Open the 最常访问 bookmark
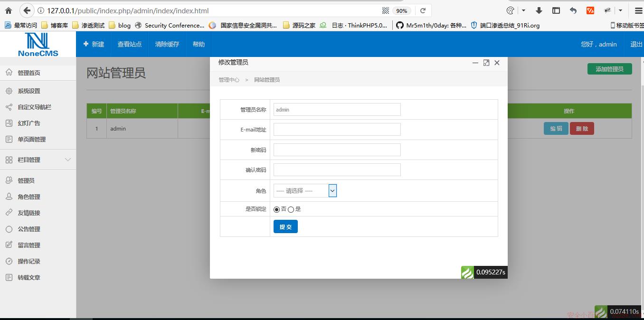Viewport: 644px width, 320px height. tap(21, 25)
